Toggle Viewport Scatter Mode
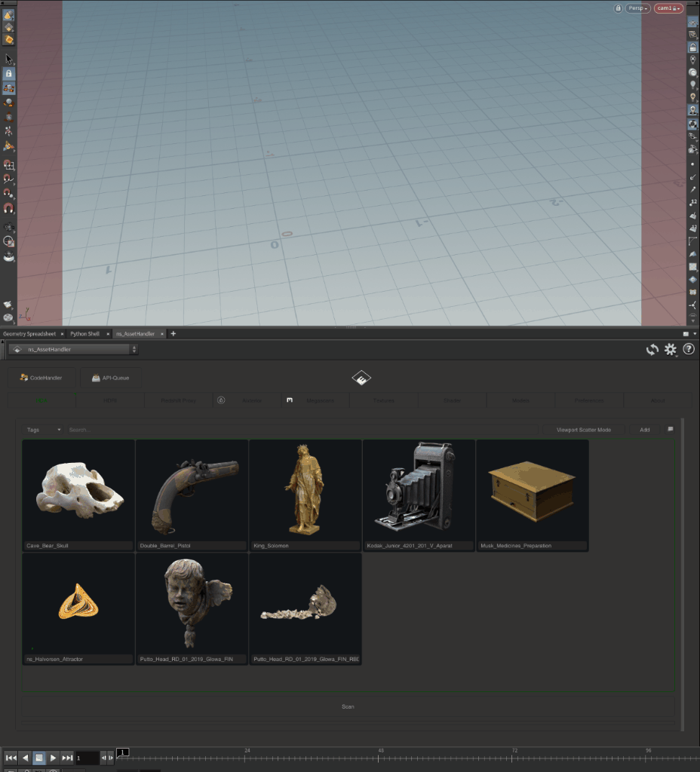The image size is (700, 772). tap(583, 430)
